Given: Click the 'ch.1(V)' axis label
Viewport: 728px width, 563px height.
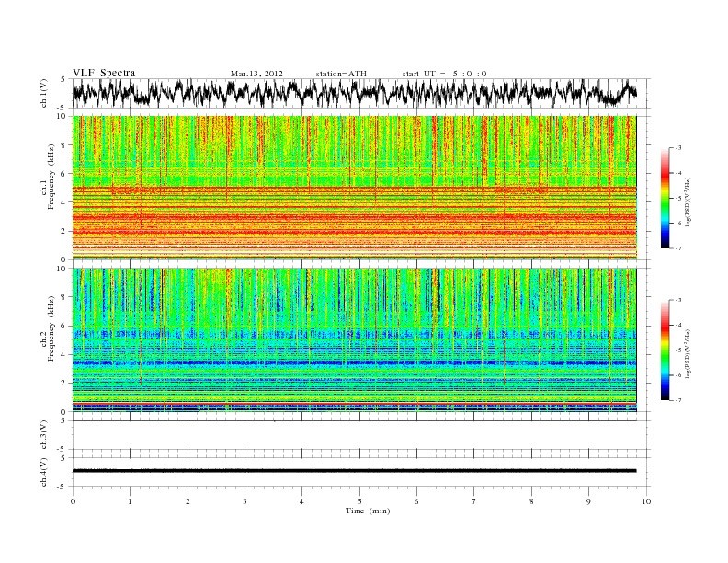Looking at the screenshot, I should [43, 93].
